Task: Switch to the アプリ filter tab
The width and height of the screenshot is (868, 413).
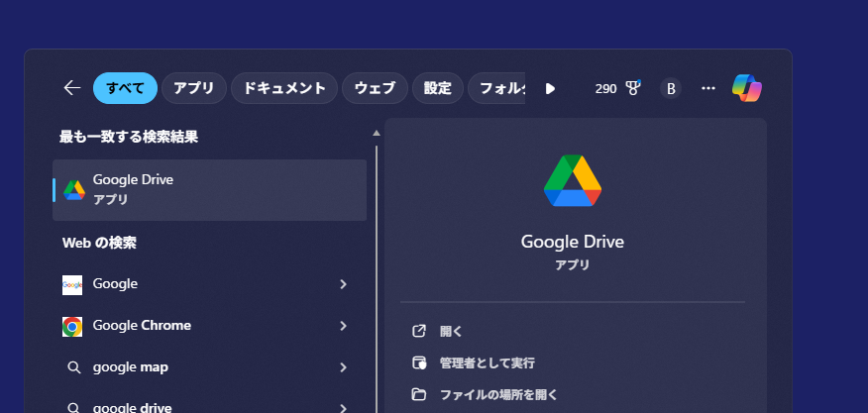Action: pos(193,88)
